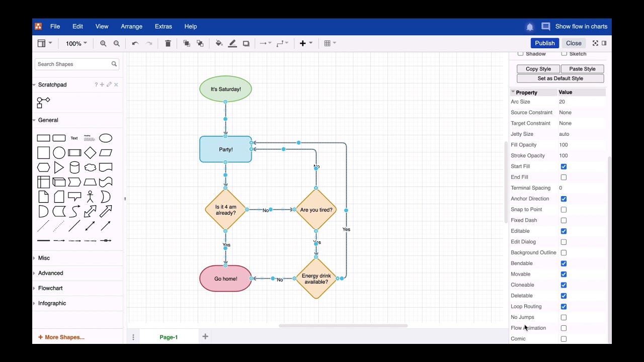Toggle the Shadow checkbox

pos(521,54)
